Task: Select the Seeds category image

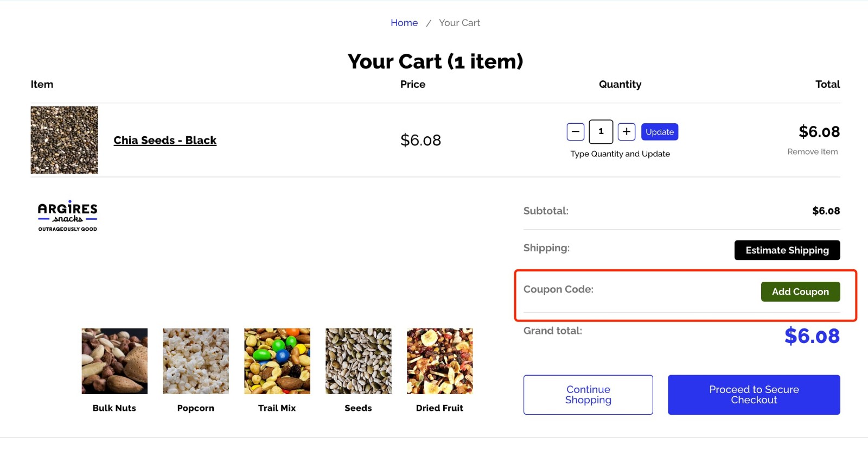Action: point(359,360)
